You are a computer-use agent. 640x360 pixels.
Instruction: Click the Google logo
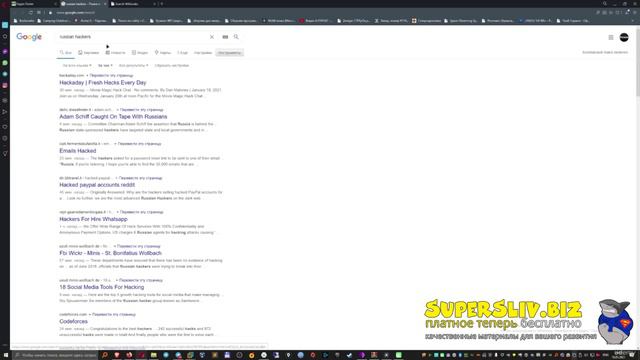[29, 37]
